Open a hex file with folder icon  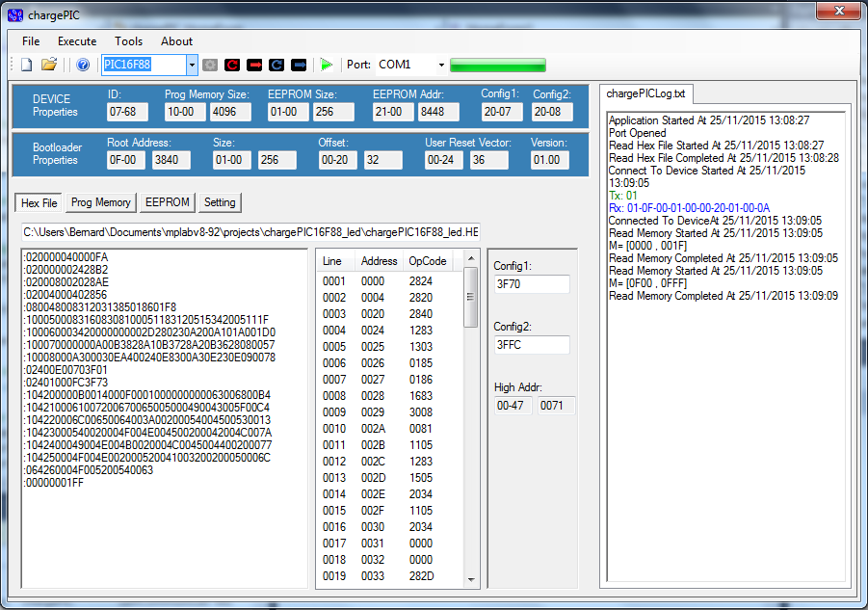[49, 65]
